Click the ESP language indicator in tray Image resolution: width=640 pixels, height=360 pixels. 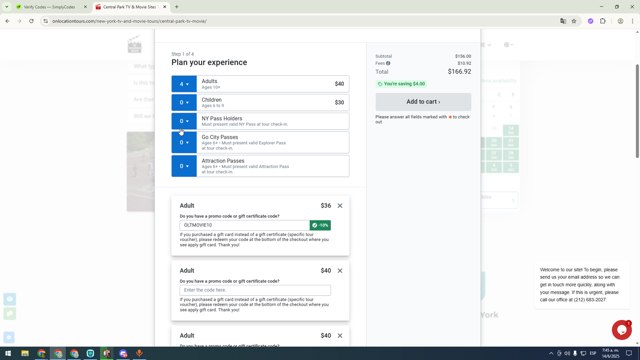click(593, 353)
